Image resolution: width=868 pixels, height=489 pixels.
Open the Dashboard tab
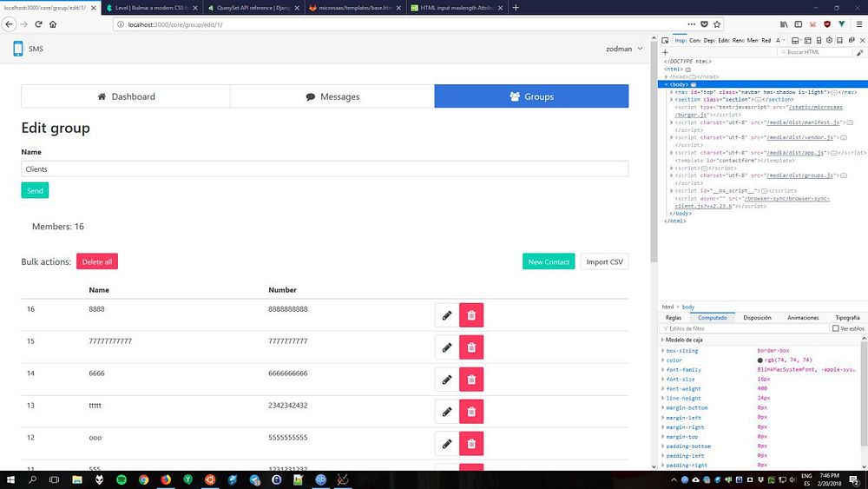126,96
